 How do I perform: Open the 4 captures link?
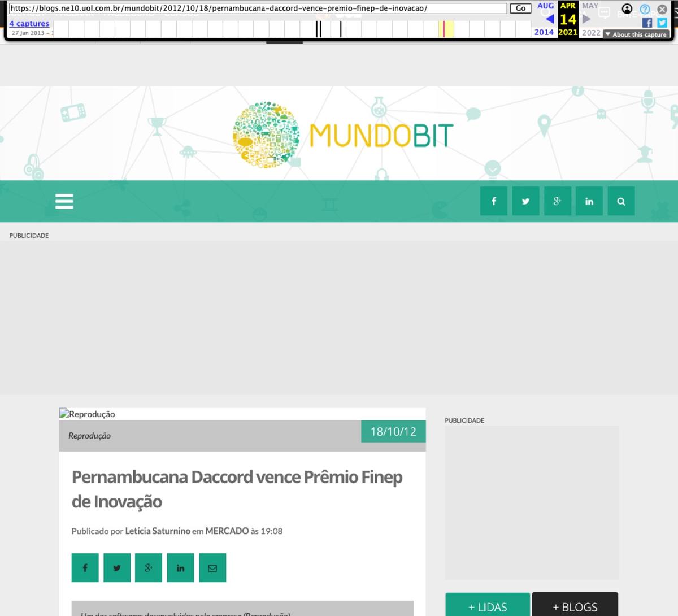pos(29,24)
